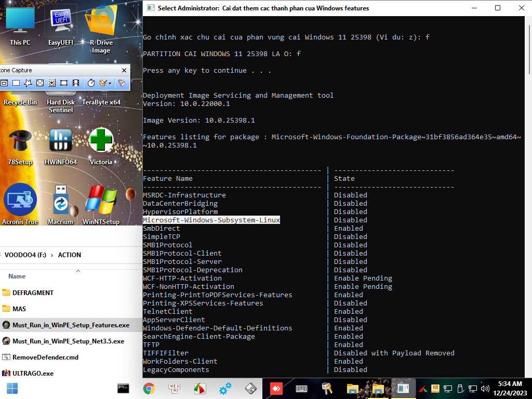
Task: Click the SmbDirect feature row
Action: (253, 229)
